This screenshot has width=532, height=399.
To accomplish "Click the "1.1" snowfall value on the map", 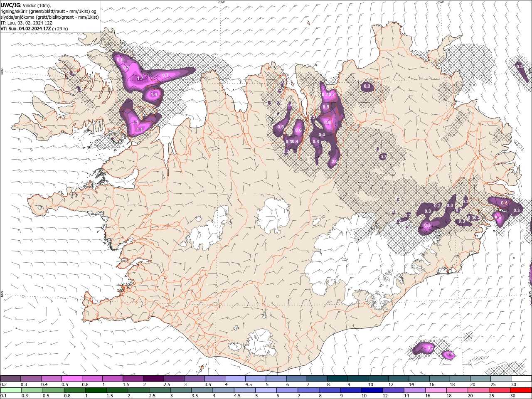I will click(x=140, y=130).
